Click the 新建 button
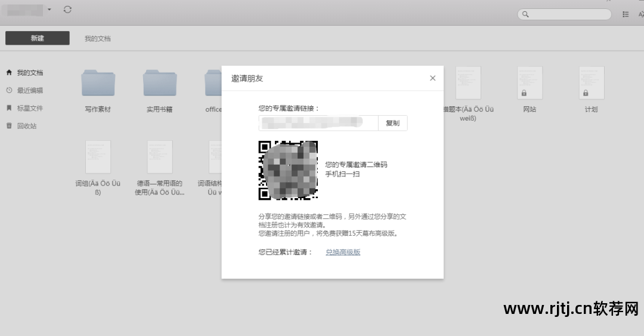Screen dimensions: 644x336 pyautogui.click(x=38, y=38)
